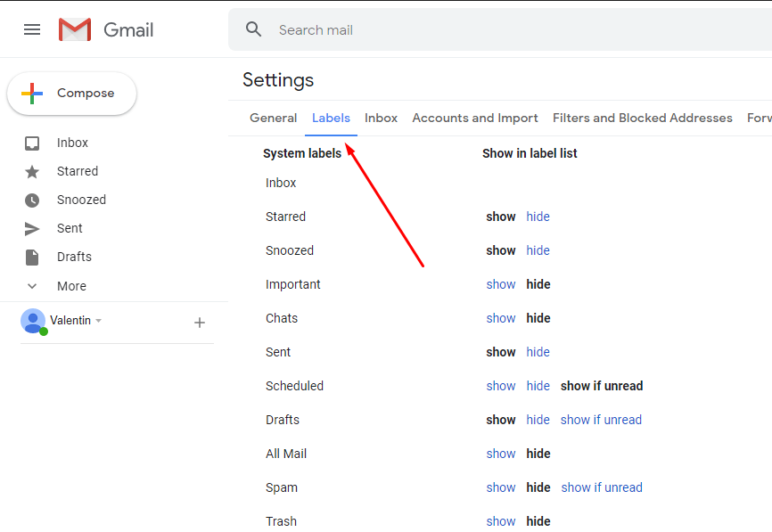Click the Starred star icon in sidebar
The image size is (772, 532).
tap(32, 171)
